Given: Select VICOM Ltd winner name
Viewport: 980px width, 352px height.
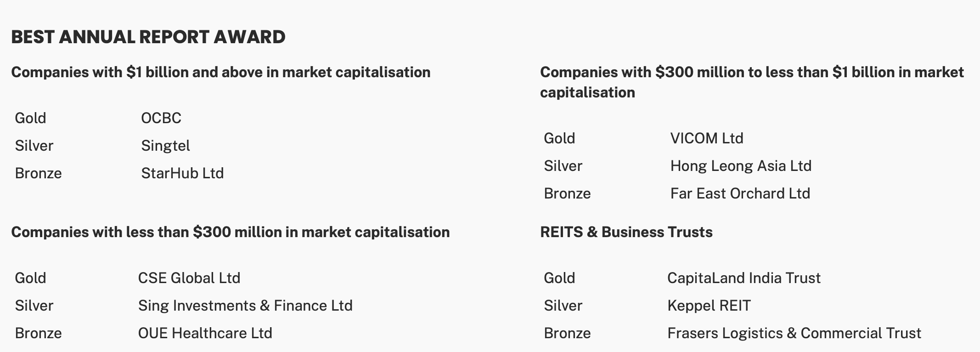Looking at the screenshot, I should click(706, 138).
